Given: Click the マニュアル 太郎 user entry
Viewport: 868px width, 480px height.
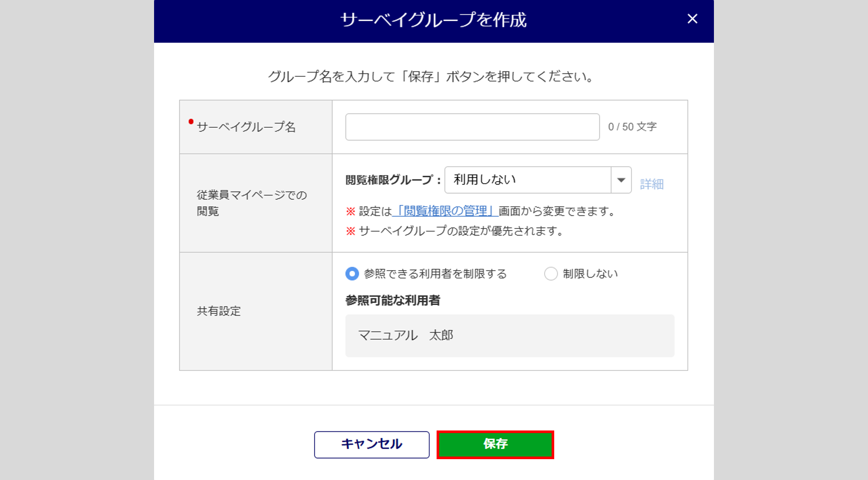Looking at the screenshot, I should (x=405, y=335).
